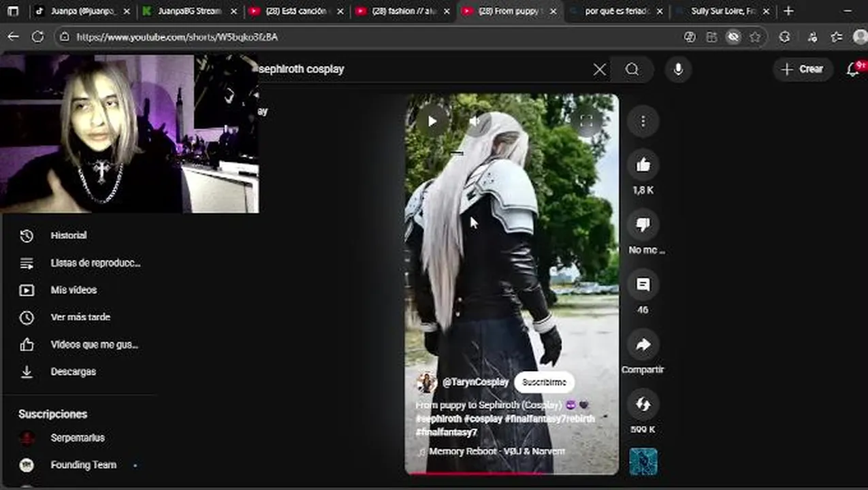Close the From puppy tab
This screenshot has width=868, height=490.
click(x=553, y=11)
